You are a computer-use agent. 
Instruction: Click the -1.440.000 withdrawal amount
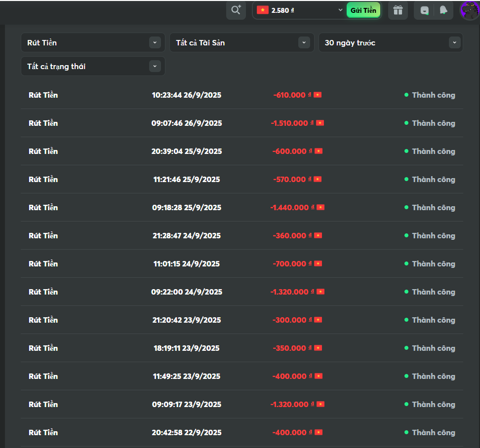coord(289,207)
